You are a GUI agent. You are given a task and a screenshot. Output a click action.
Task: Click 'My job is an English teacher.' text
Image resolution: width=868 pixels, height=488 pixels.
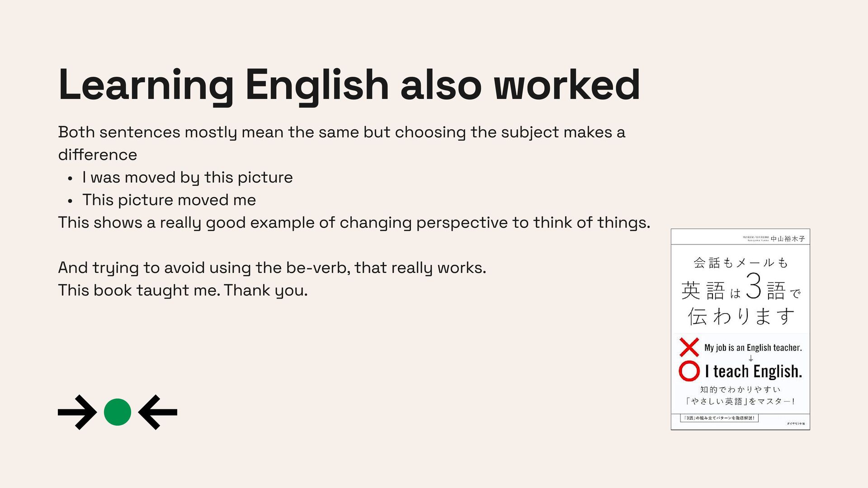click(753, 347)
